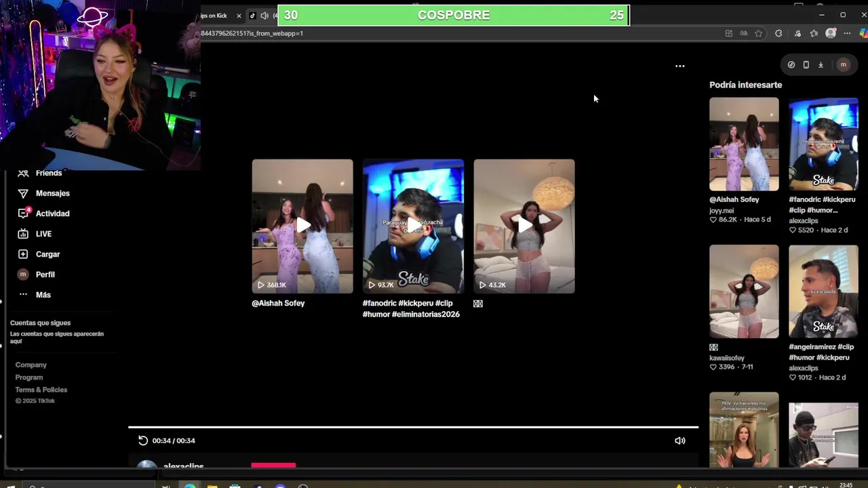
Task: Click the LIVE camera icon
Action: 23,234
